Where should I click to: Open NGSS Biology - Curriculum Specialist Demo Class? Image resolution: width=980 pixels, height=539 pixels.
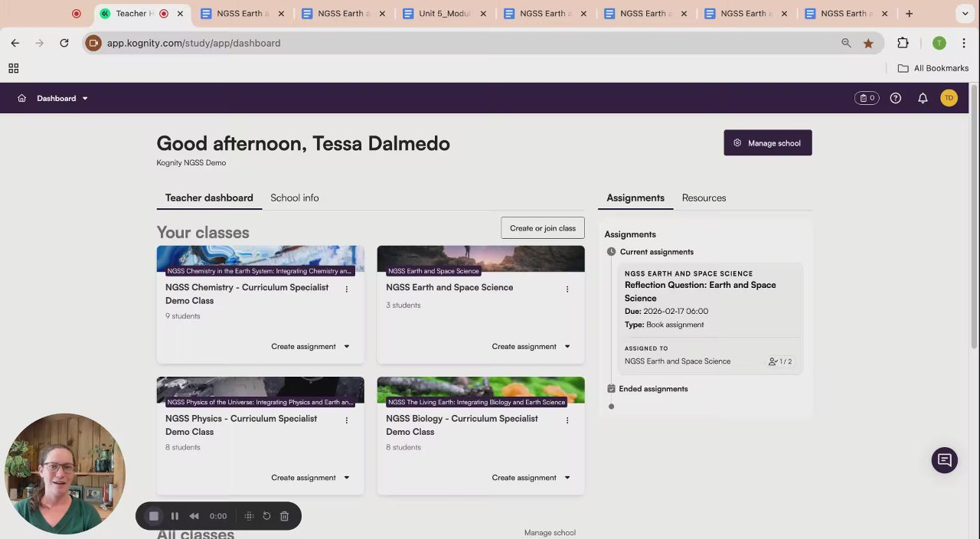click(462, 425)
